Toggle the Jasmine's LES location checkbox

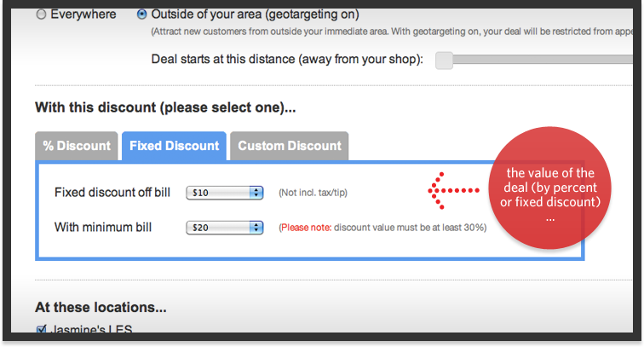[41, 330]
